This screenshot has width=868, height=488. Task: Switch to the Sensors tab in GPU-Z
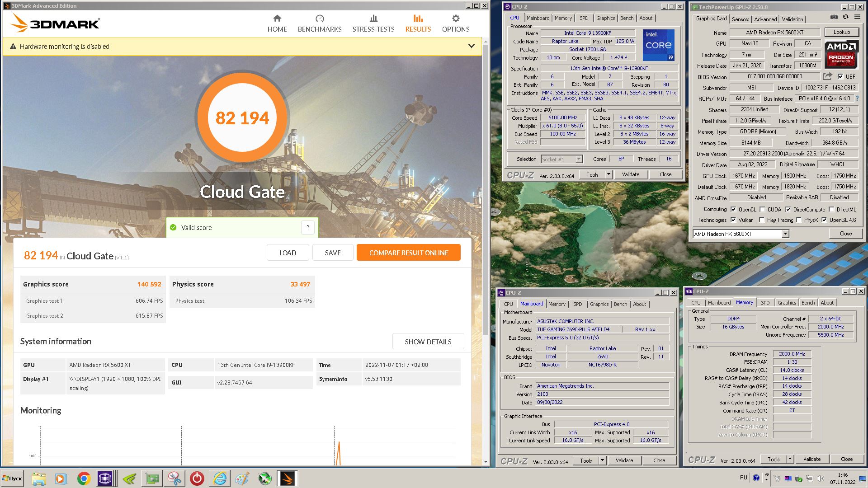click(x=741, y=19)
